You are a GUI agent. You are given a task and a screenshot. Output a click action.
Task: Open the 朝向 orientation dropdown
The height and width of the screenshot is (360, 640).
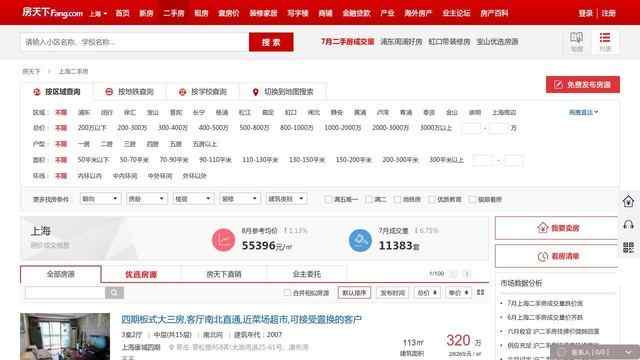tap(100, 199)
